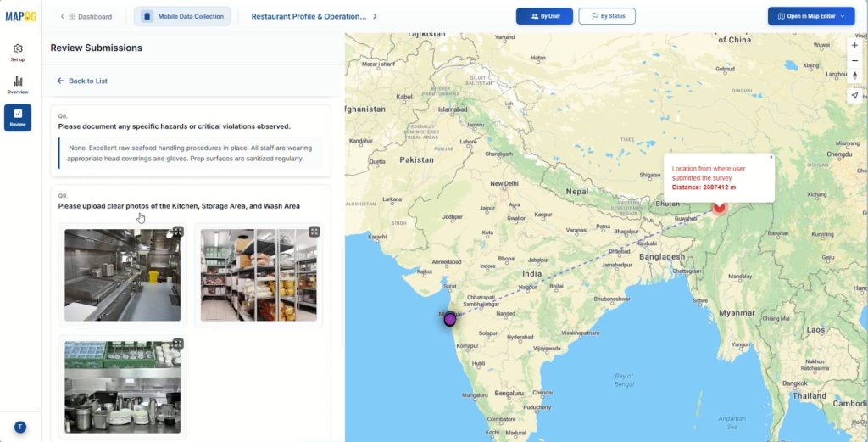Zoom in on the map with plus

854,46
